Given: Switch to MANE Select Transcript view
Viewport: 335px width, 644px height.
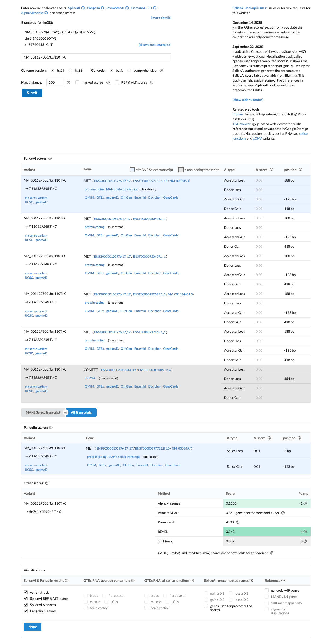Looking at the screenshot, I should coord(43,412).
